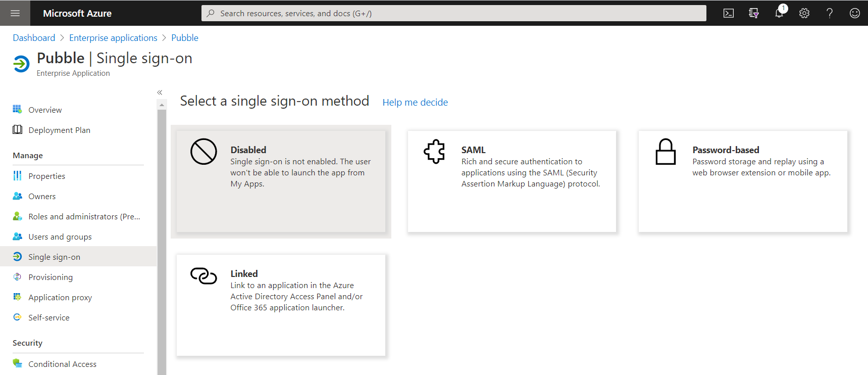Screen dimensions: 868x375
Task: Open the feedback smiley icon
Action: click(855, 13)
